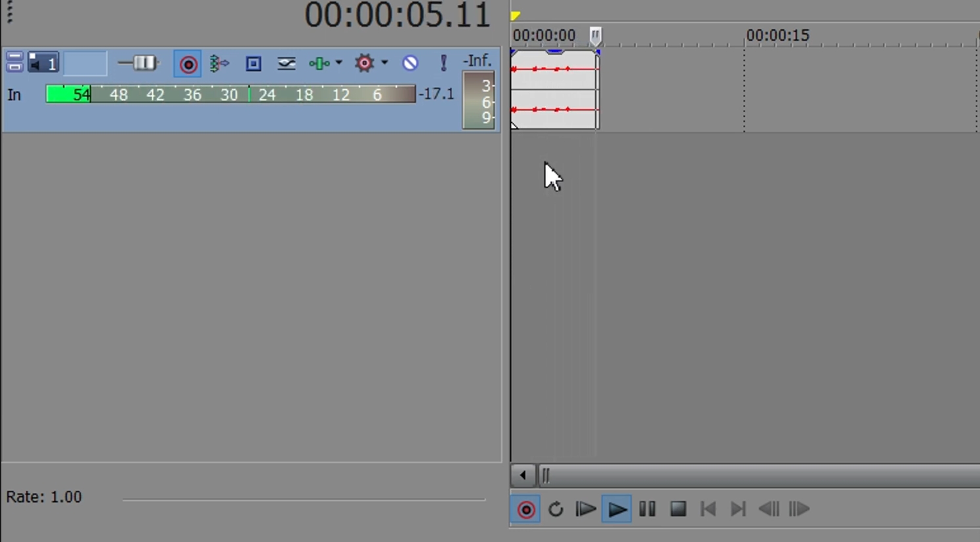Click the recorded audio clip on timeline

pos(554,90)
